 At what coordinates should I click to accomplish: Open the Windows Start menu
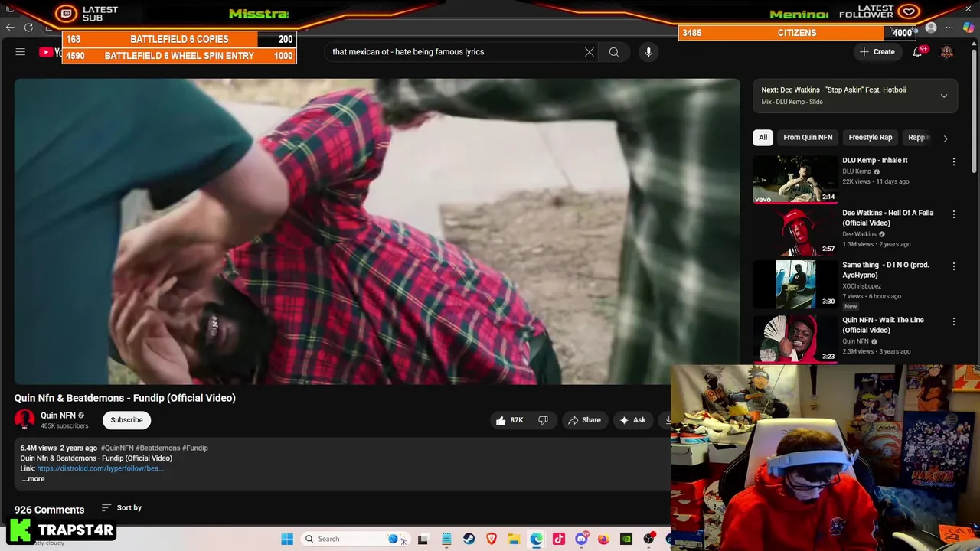[x=287, y=539]
